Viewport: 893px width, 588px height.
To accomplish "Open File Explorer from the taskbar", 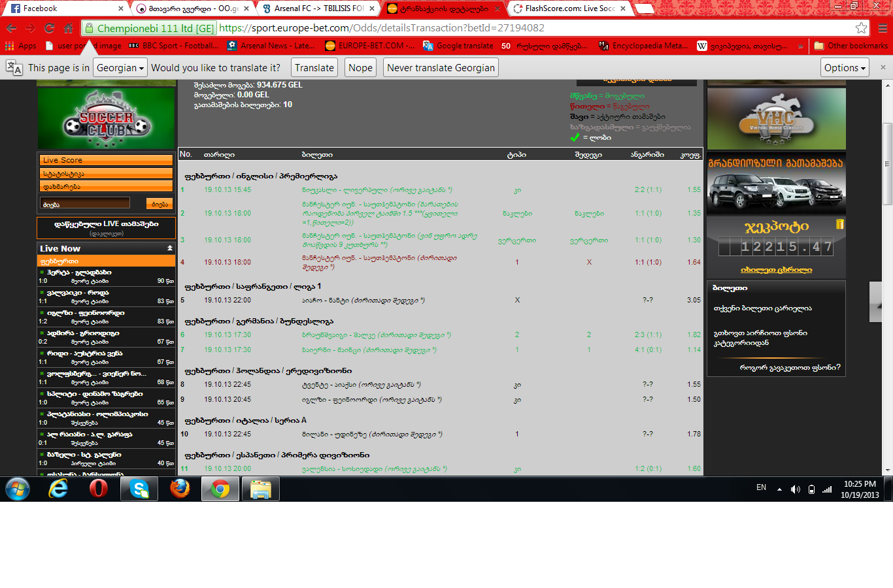I will pos(261,489).
